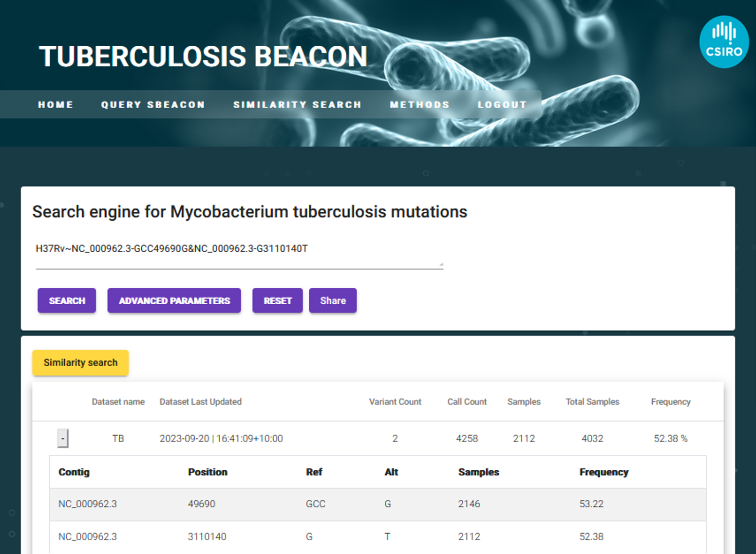This screenshot has width=756, height=554.
Task: Click the purple Search button
Action: 67,300
